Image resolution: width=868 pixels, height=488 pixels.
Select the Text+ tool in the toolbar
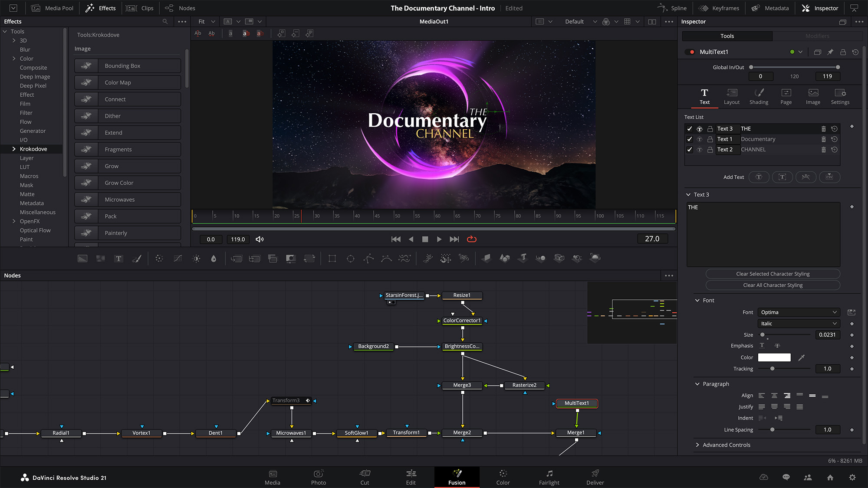click(118, 258)
